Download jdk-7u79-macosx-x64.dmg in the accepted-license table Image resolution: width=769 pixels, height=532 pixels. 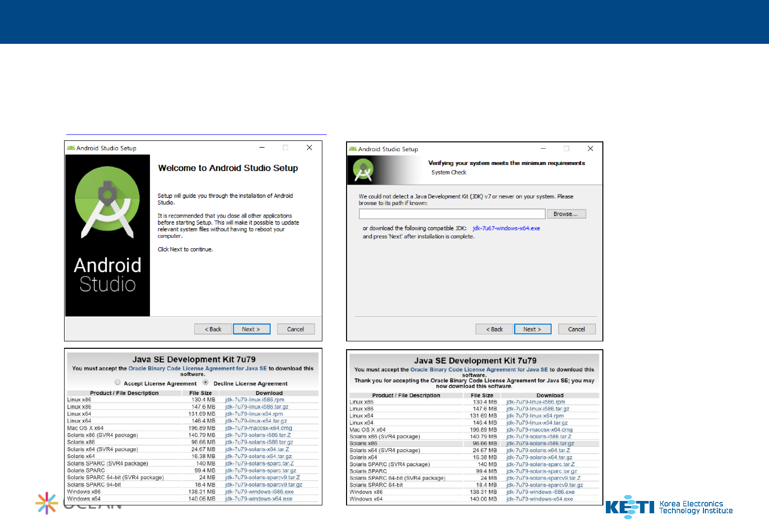[540, 430]
